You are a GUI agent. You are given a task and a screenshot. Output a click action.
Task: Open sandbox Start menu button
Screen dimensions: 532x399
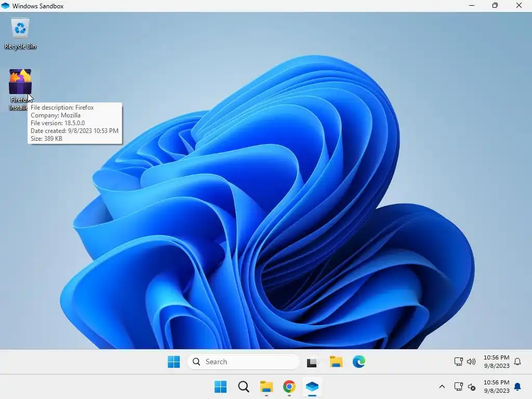point(174,362)
